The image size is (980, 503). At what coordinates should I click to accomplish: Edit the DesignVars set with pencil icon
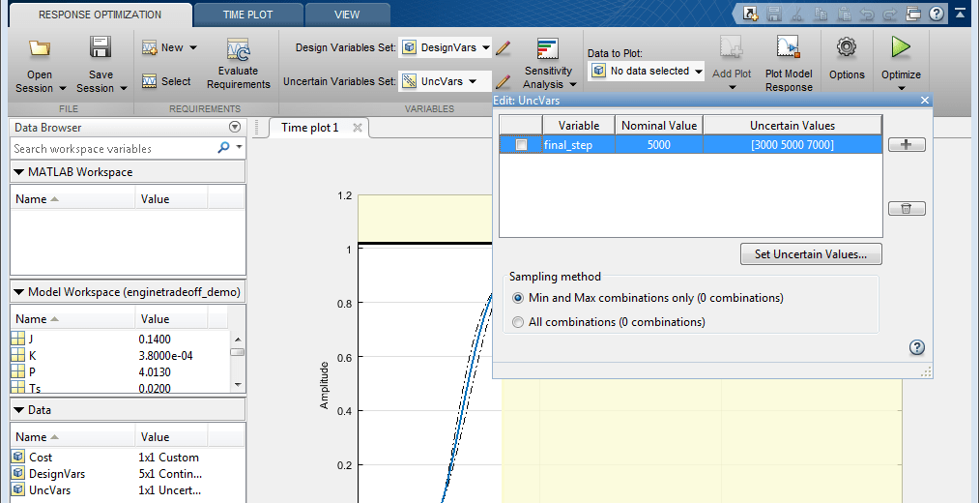pyautogui.click(x=504, y=47)
